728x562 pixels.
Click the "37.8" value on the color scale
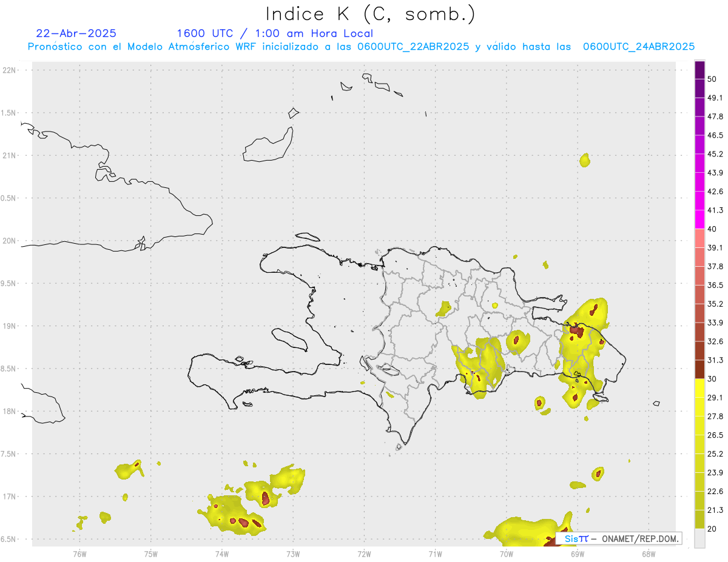(715, 266)
